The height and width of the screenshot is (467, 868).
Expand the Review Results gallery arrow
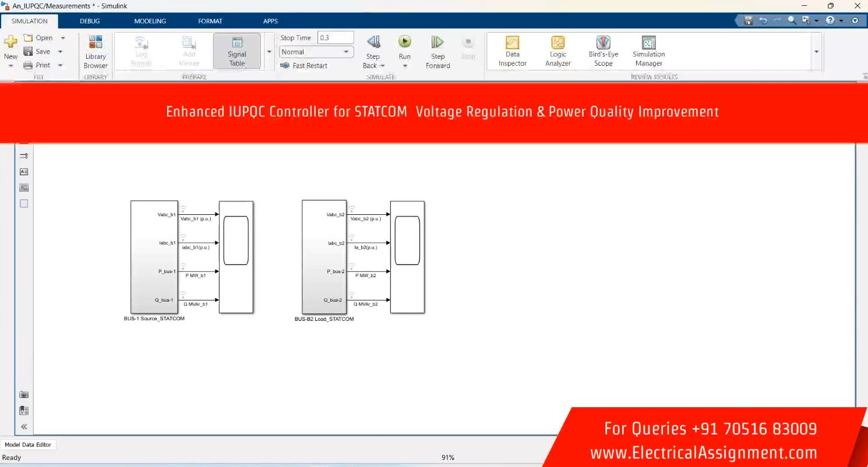tap(816, 52)
